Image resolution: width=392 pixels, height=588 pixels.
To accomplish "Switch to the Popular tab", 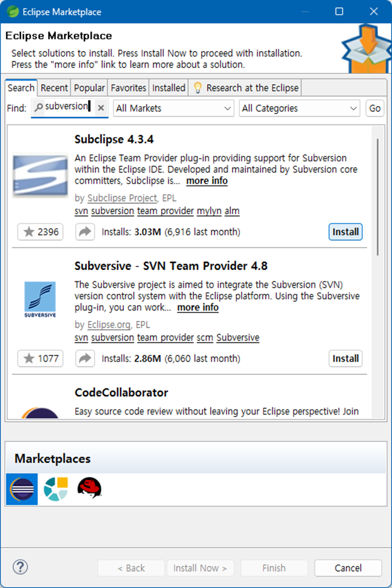I will tap(89, 88).
